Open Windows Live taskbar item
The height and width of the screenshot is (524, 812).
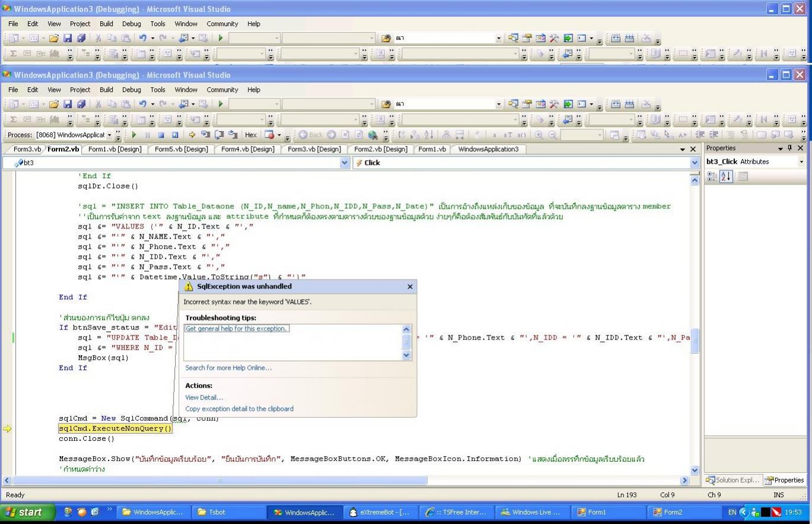[x=531, y=512]
